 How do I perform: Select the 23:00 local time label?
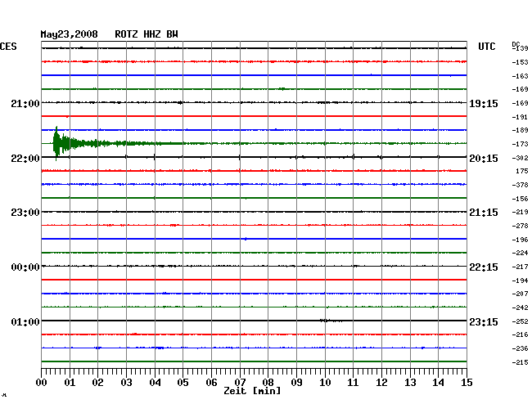pyautogui.click(x=25, y=213)
